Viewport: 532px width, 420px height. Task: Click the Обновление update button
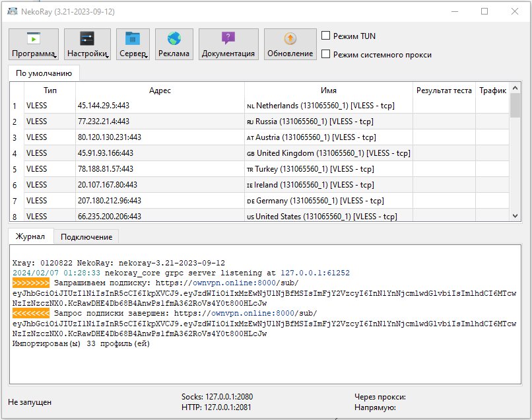point(290,44)
